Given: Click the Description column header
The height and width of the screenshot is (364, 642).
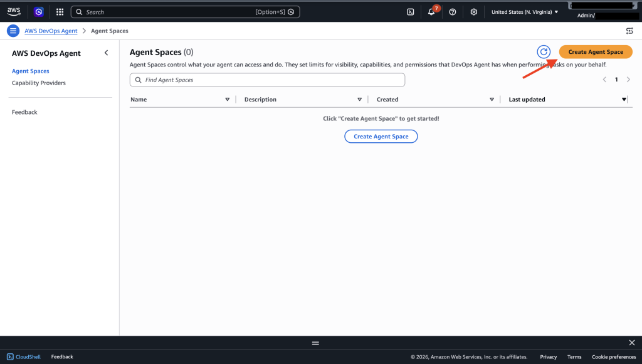Looking at the screenshot, I should point(260,100).
